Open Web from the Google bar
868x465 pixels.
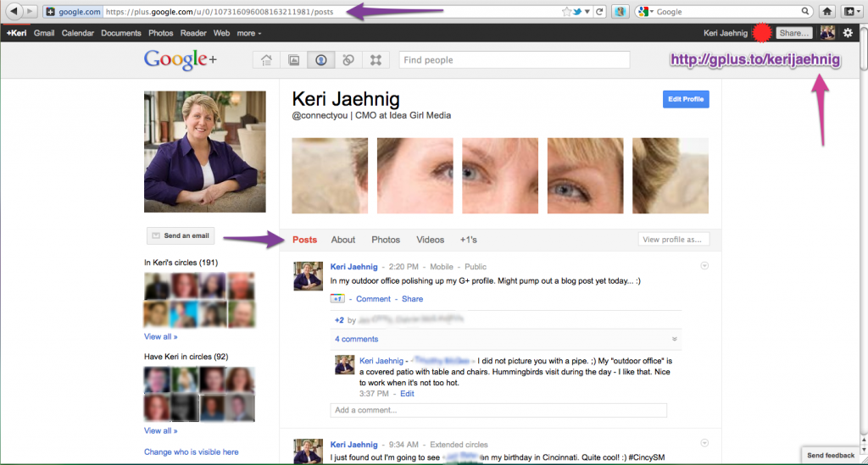[221, 33]
